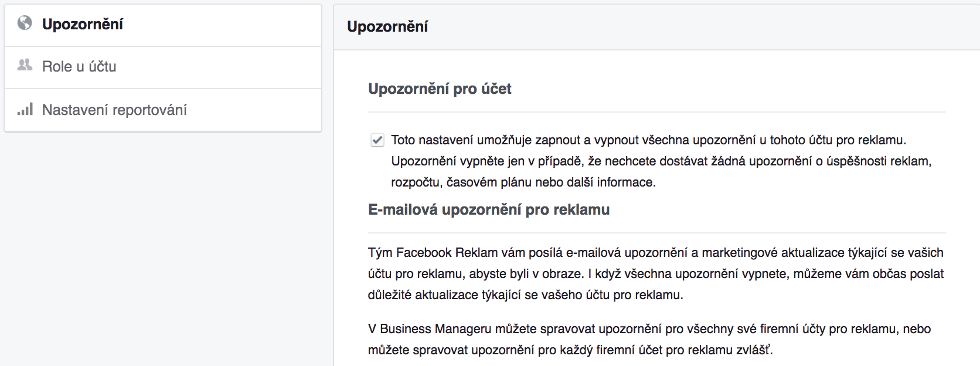Click the globe icon beside Upozornění
This screenshot has width=980, height=366.
25,23
